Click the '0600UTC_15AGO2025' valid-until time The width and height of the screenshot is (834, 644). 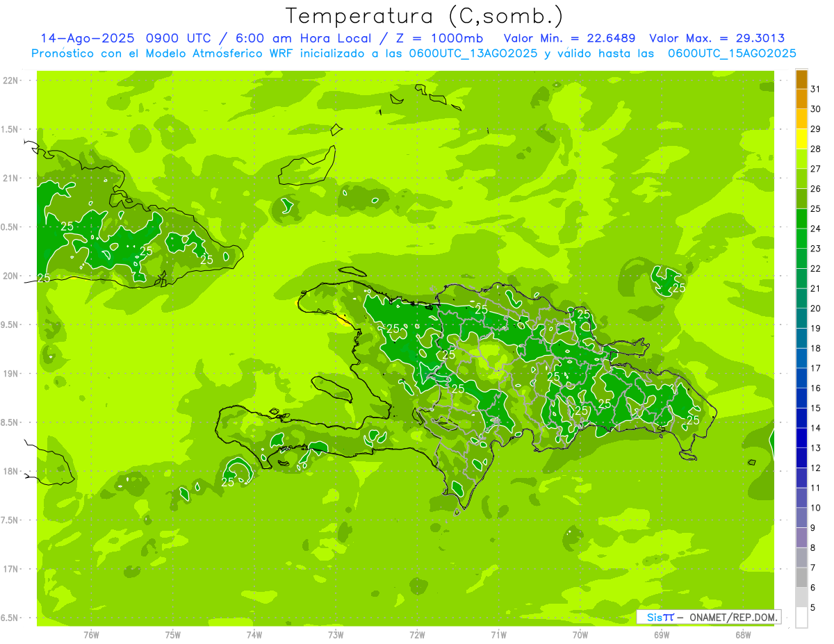pos(731,53)
